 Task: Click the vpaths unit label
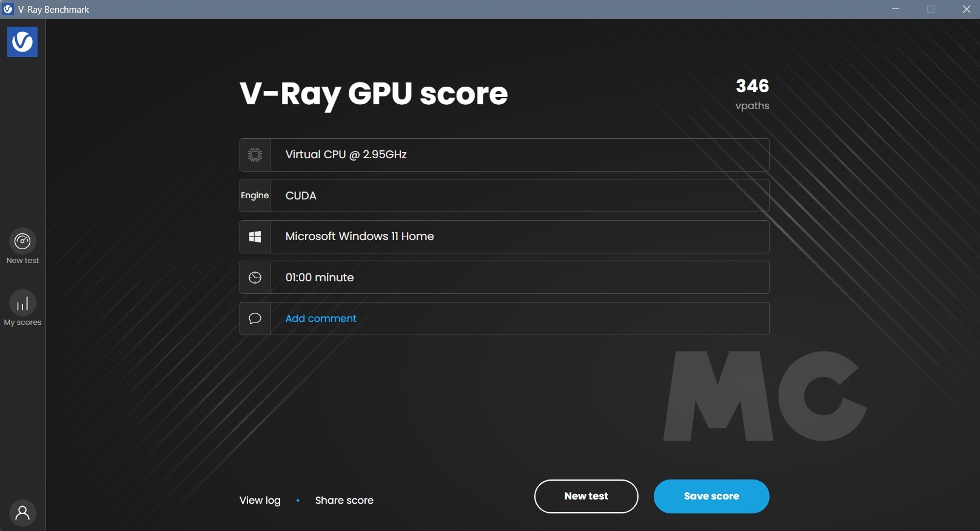pos(753,106)
